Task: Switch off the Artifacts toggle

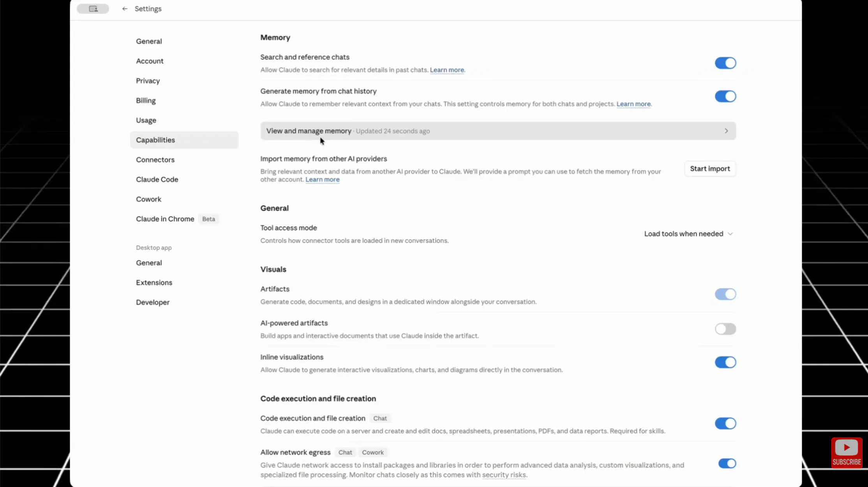Action: pyautogui.click(x=725, y=294)
